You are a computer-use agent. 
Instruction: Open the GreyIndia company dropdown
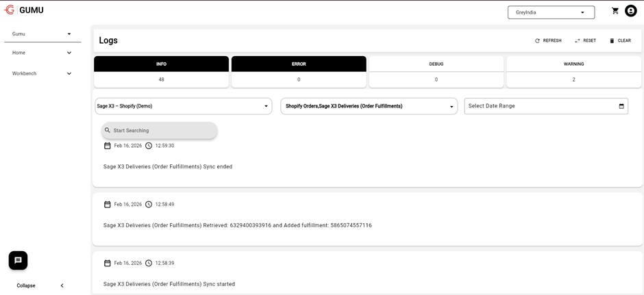click(551, 12)
